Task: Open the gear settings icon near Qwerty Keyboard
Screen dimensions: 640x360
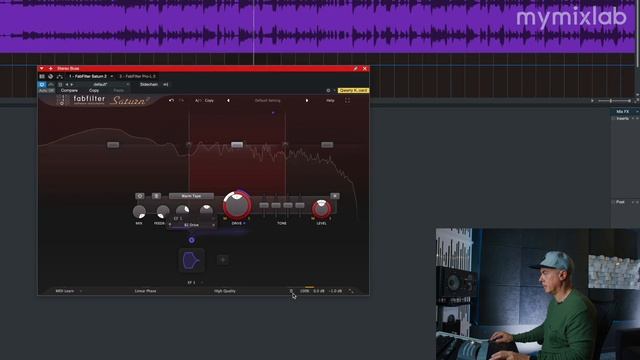Action: coord(328,90)
